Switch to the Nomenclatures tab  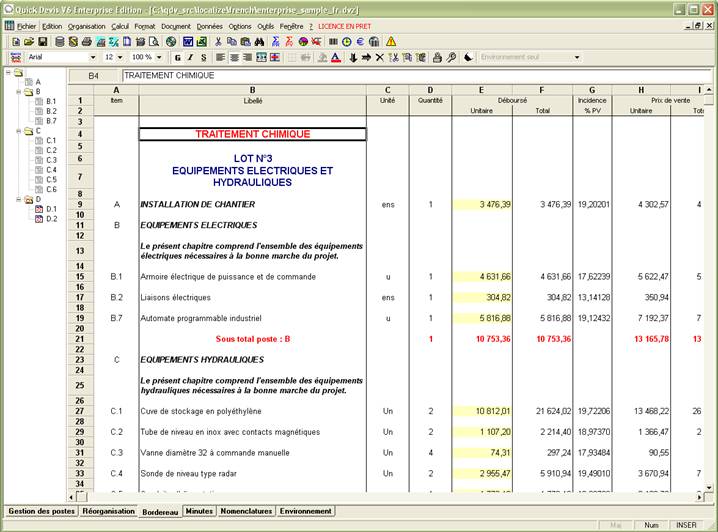click(x=245, y=511)
